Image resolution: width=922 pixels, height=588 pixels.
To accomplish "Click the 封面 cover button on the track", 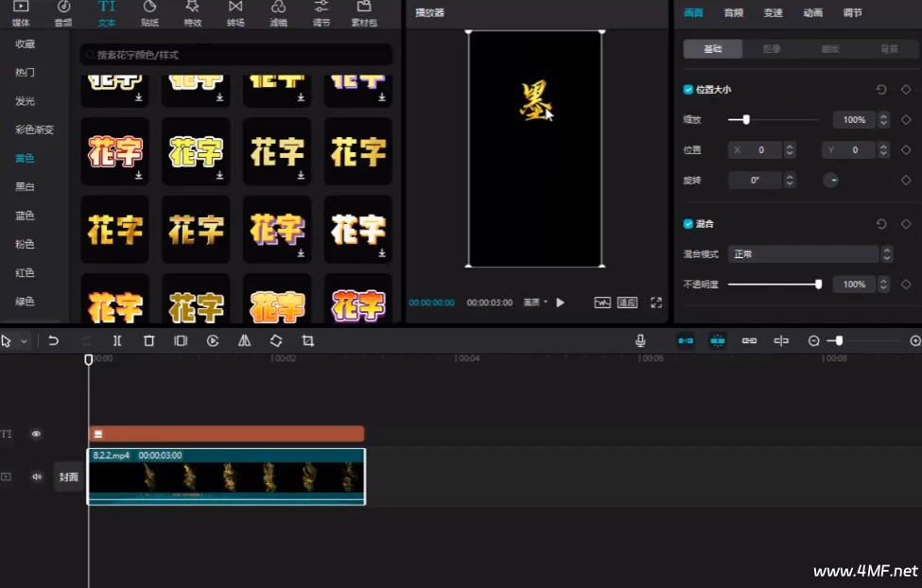I will coord(67,477).
